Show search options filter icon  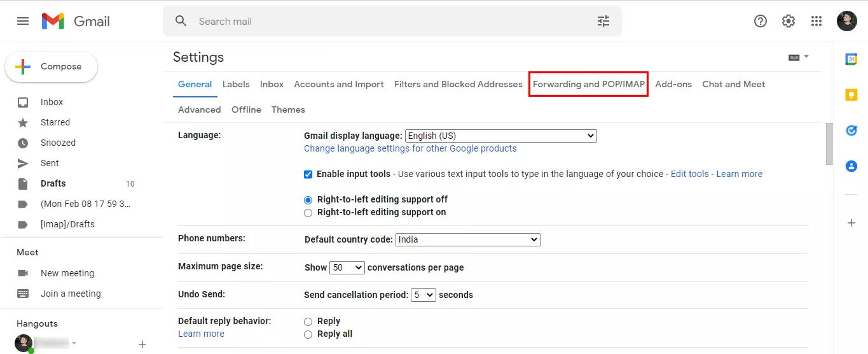[603, 21]
